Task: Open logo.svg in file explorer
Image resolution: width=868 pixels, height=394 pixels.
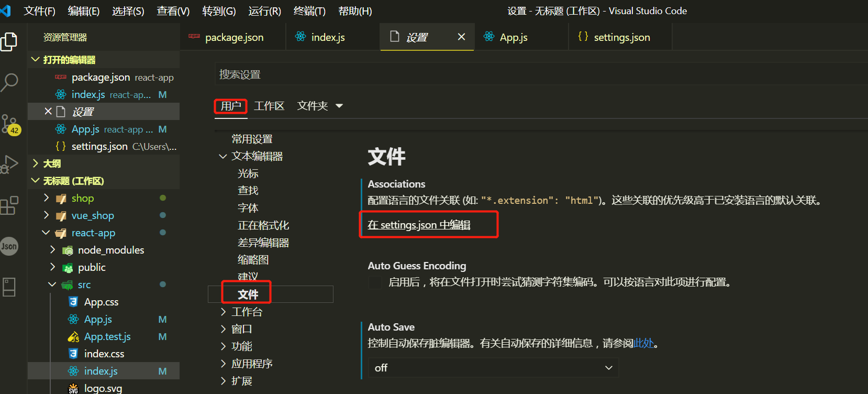Action: (103, 388)
